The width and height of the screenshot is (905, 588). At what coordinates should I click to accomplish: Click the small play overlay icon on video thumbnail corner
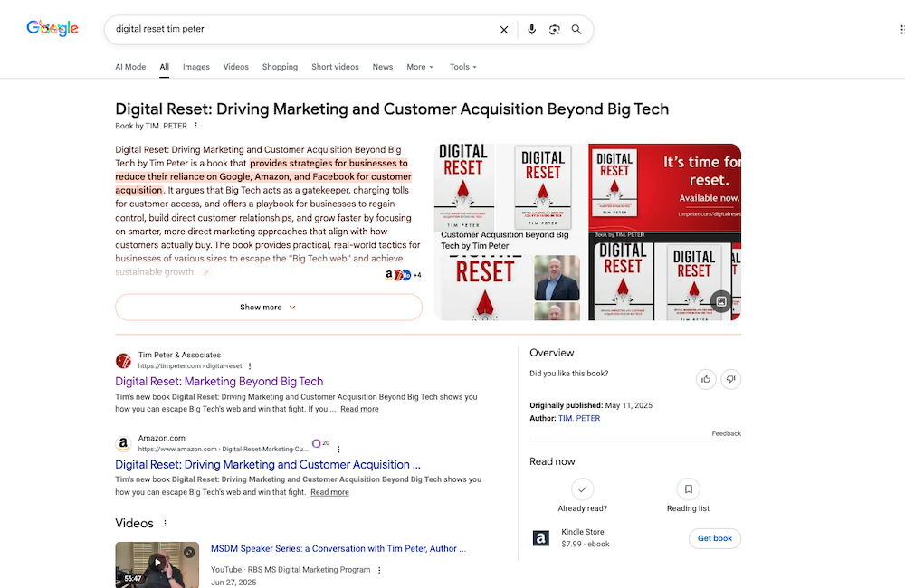[x=189, y=552]
